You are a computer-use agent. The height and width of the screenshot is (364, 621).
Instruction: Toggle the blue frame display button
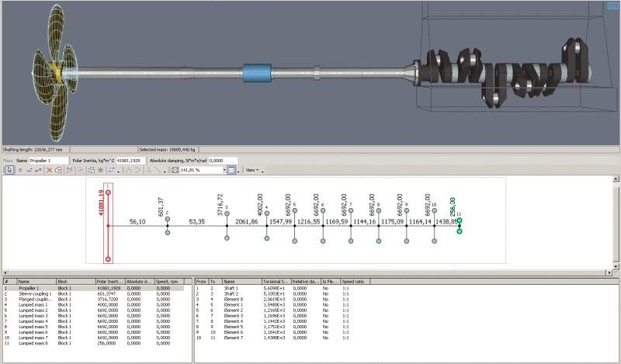tap(230, 169)
